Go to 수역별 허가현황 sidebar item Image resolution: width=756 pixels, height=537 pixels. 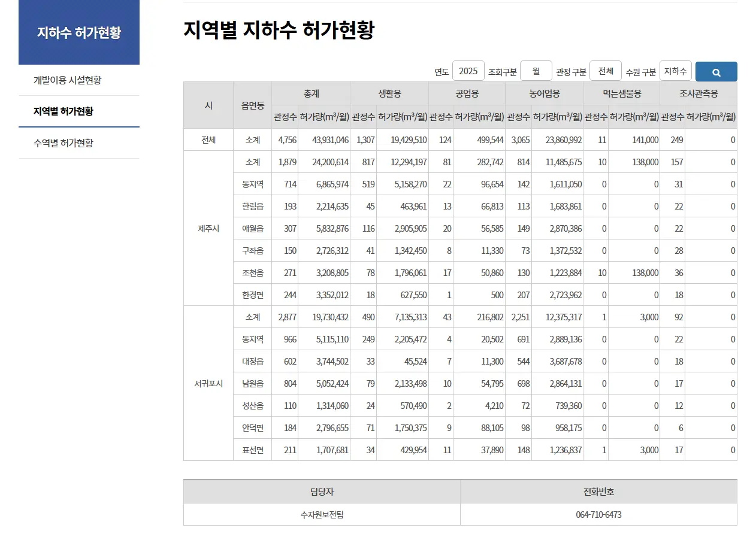[79, 143]
